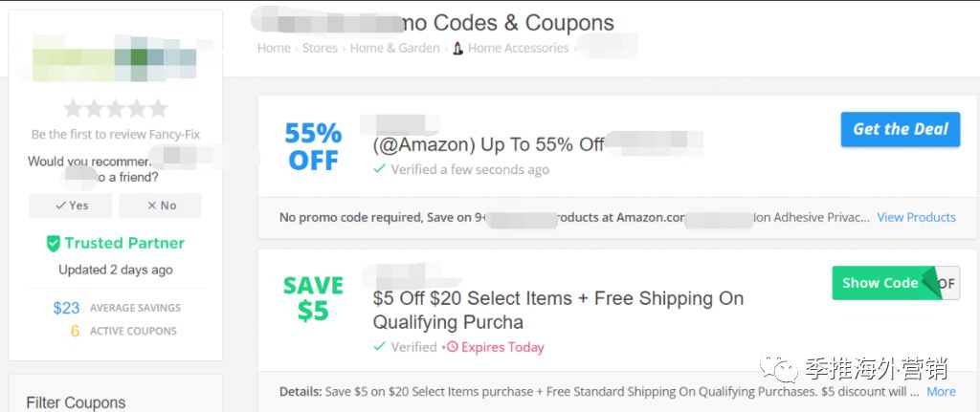Screen dimensions: 980x412
Task: Open the Home Accessories breadcrumb link
Action: 518,48
